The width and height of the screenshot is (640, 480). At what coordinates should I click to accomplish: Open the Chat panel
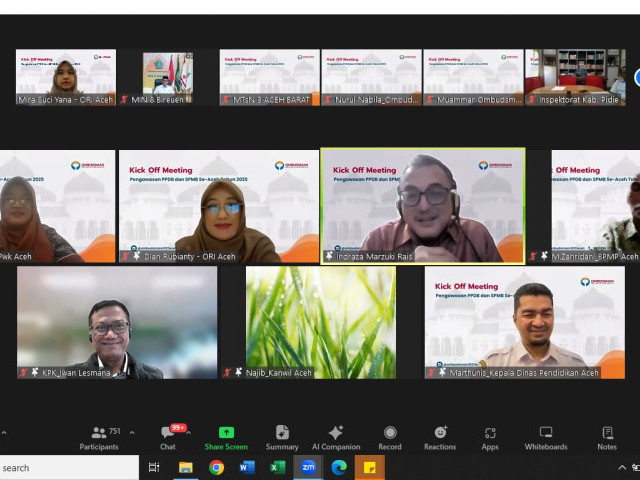click(168, 437)
